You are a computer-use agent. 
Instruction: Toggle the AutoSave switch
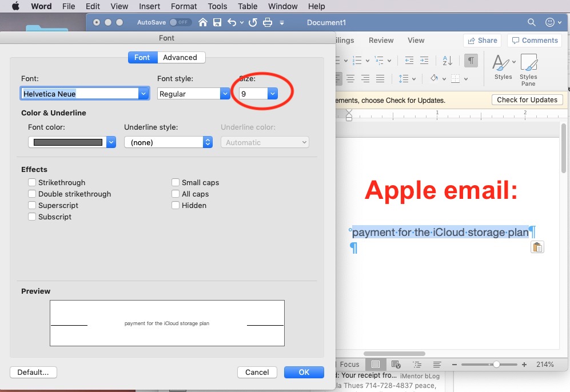(x=180, y=22)
